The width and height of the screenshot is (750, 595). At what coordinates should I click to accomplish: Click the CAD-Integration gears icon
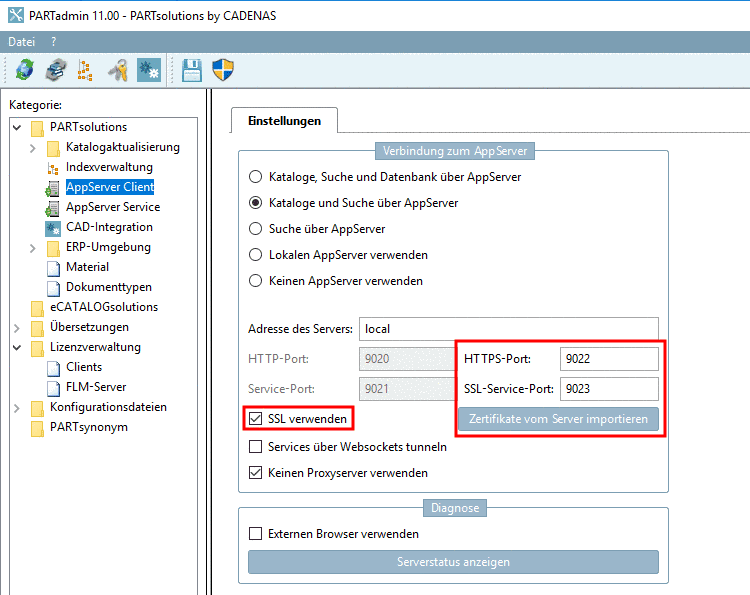tap(53, 228)
